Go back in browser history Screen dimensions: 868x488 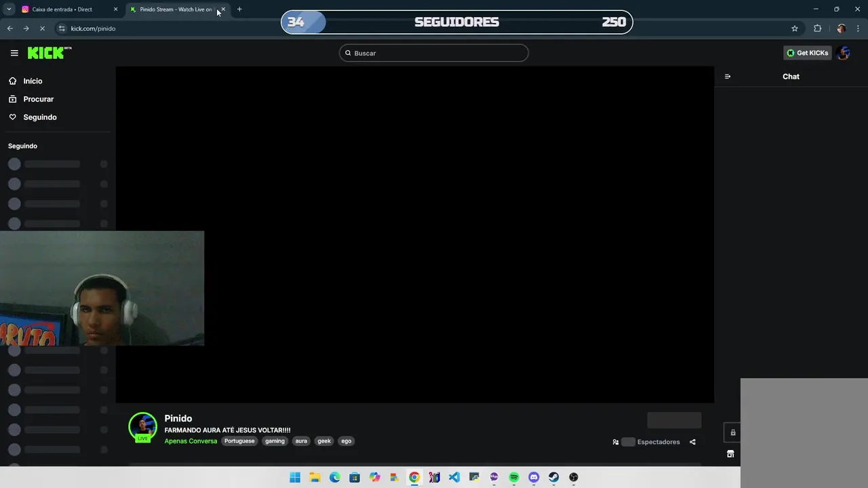[9, 28]
